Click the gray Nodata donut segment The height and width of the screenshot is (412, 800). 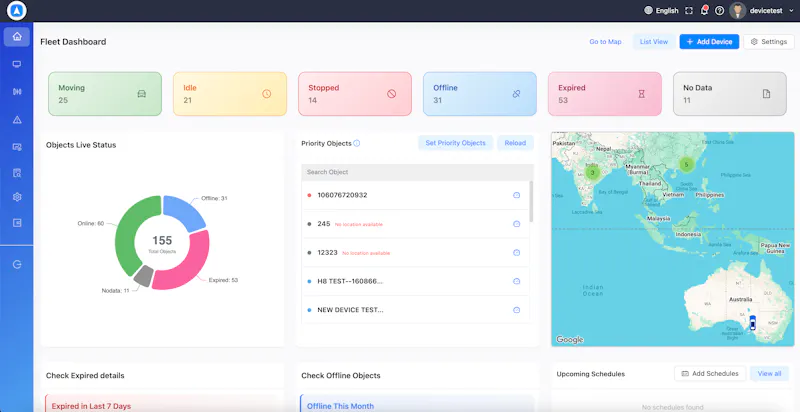(143, 275)
